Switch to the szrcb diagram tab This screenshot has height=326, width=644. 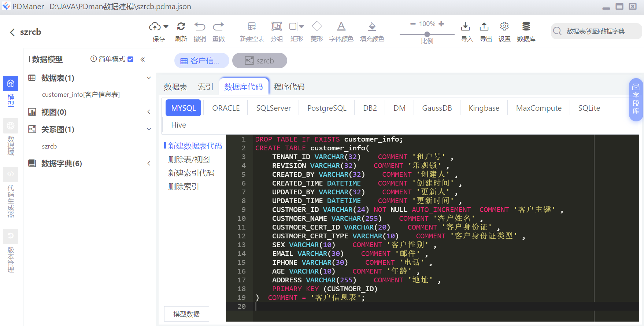click(x=259, y=61)
